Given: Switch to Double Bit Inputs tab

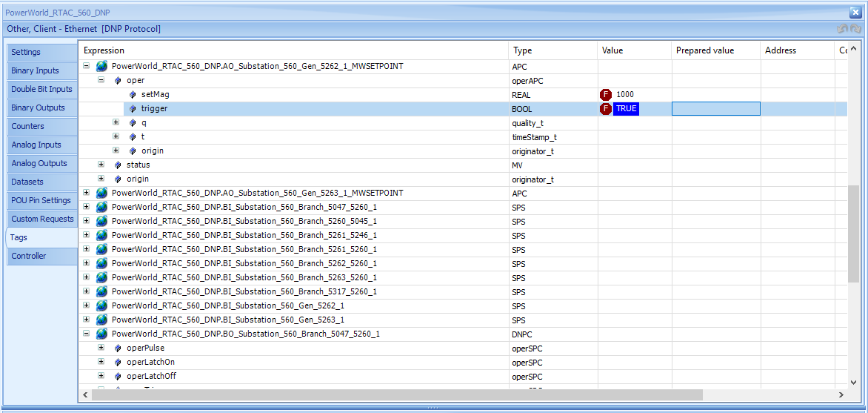Looking at the screenshot, I should click(x=42, y=89).
